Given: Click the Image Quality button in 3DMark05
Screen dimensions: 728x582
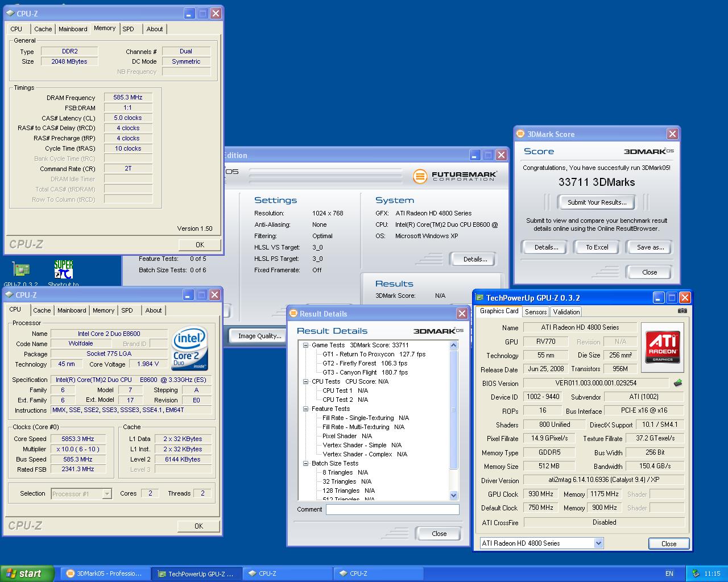Looking at the screenshot, I should coord(259,336).
